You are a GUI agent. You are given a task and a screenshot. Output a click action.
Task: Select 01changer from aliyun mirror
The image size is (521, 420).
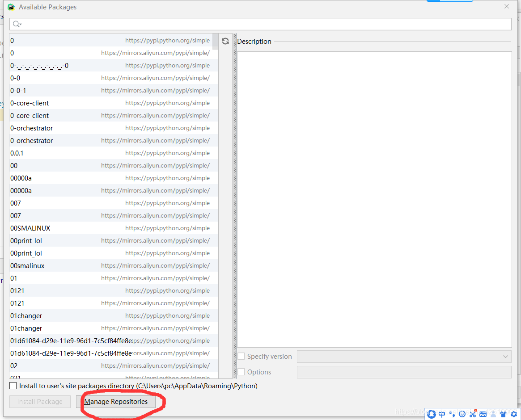tap(114, 328)
